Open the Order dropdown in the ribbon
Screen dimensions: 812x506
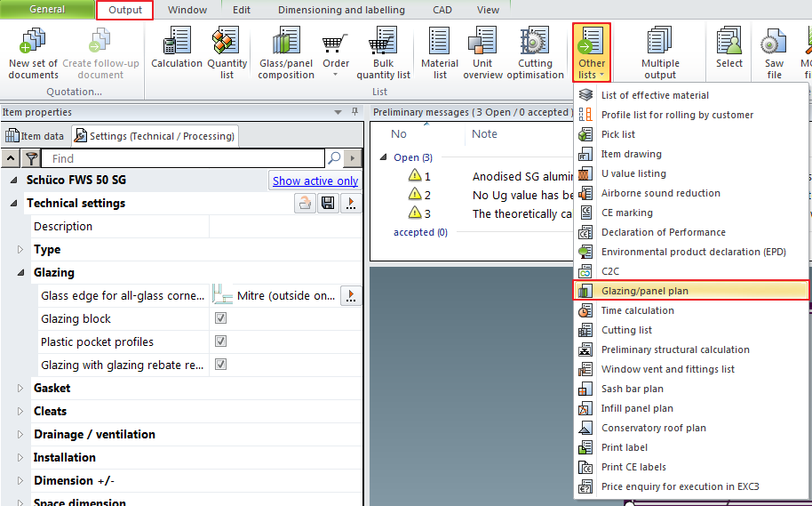point(335,55)
